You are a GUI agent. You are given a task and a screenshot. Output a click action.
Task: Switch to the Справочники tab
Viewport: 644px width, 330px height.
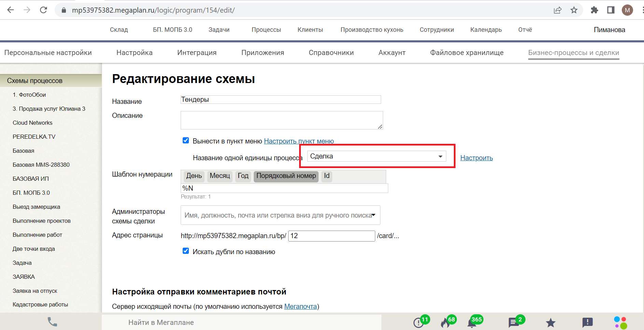[331, 53]
